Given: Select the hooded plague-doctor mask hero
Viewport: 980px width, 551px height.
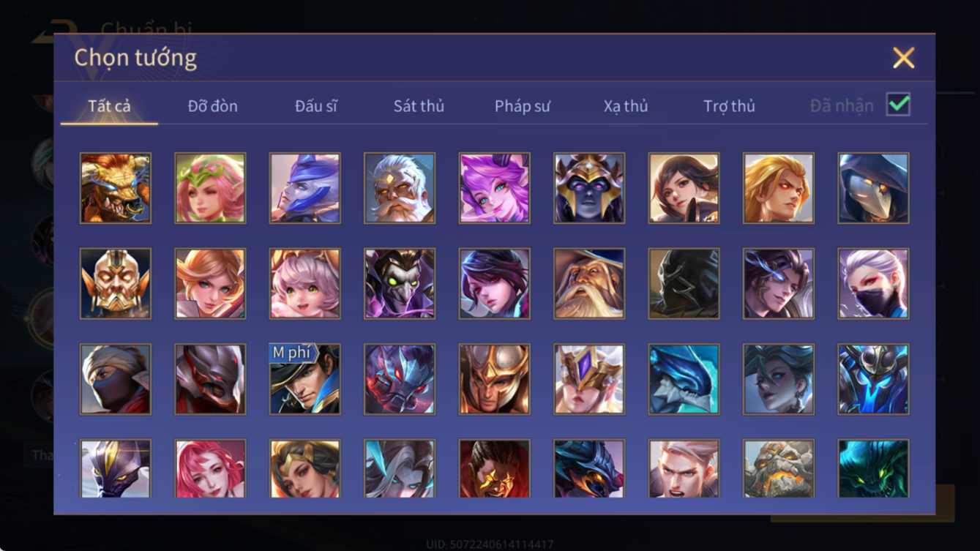Looking at the screenshot, I should 874,188.
